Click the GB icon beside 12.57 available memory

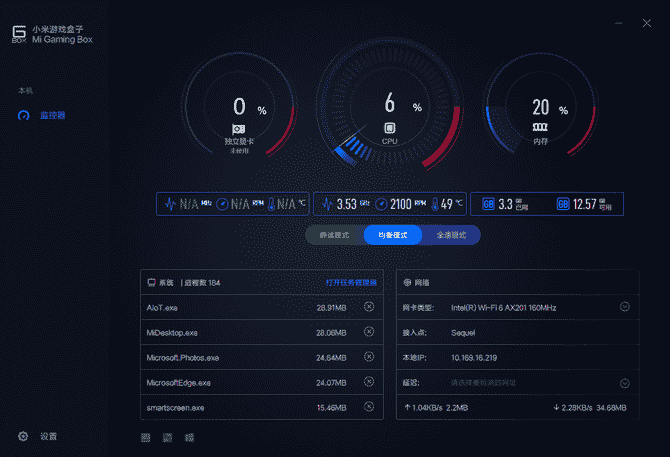click(x=563, y=204)
